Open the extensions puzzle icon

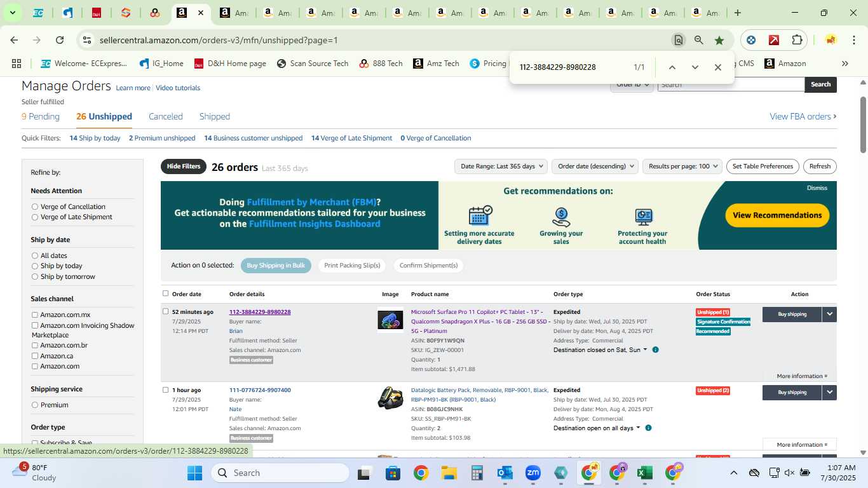click(797, 40)
